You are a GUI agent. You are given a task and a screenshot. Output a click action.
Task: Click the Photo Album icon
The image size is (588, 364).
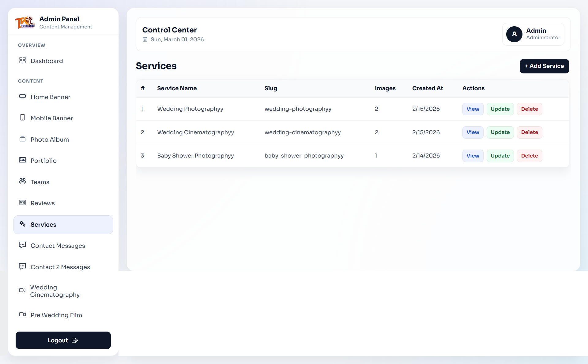22,139
